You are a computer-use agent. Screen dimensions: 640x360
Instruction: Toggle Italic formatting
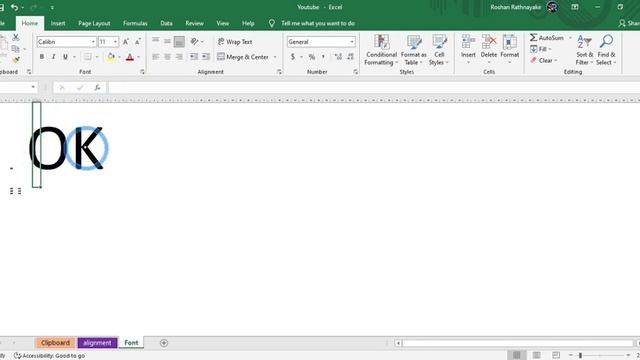[53, 57]
